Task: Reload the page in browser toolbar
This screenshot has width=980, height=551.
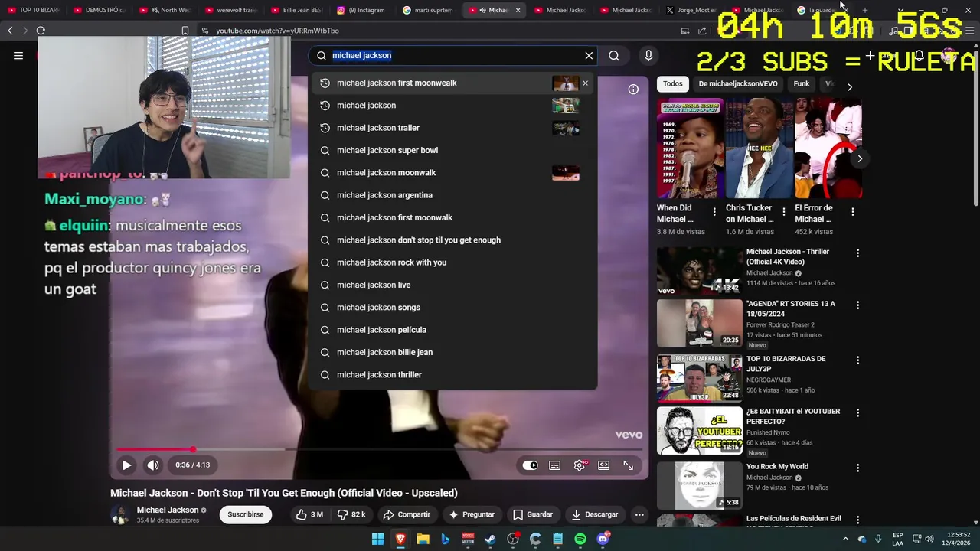Action: [41, 31]
